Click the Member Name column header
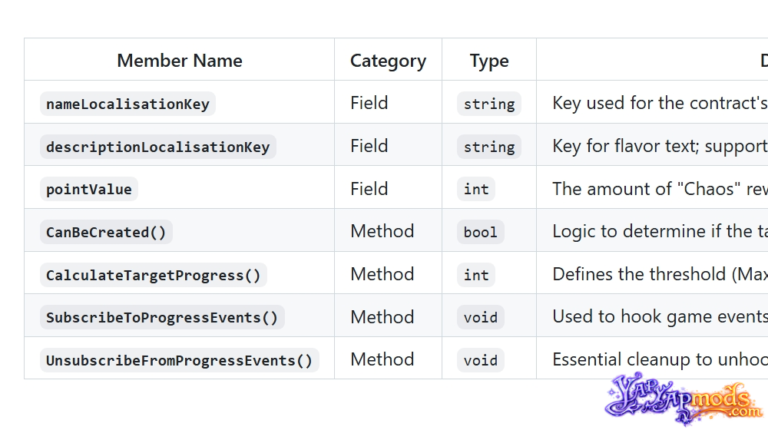Viewport: 768px width, 430px height. click(x=179, y=60)
